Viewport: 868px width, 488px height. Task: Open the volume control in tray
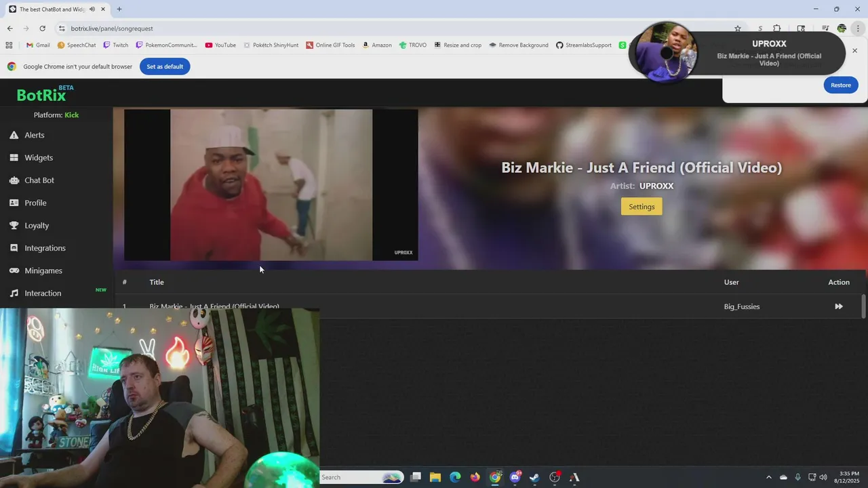823,477
